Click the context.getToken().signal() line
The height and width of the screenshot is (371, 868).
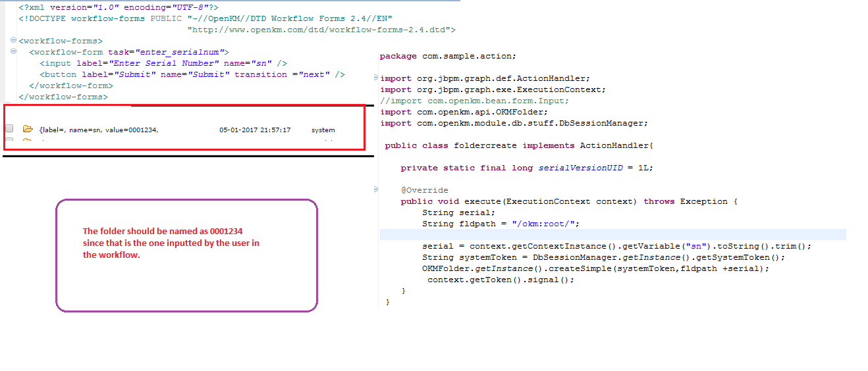502,280
